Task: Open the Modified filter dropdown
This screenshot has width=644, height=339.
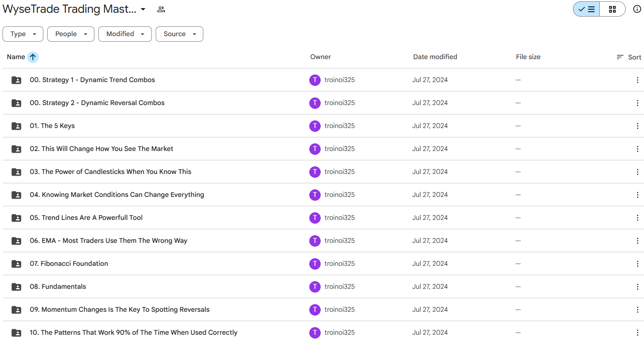Action: pyautogui.click(x=125, y=34)
